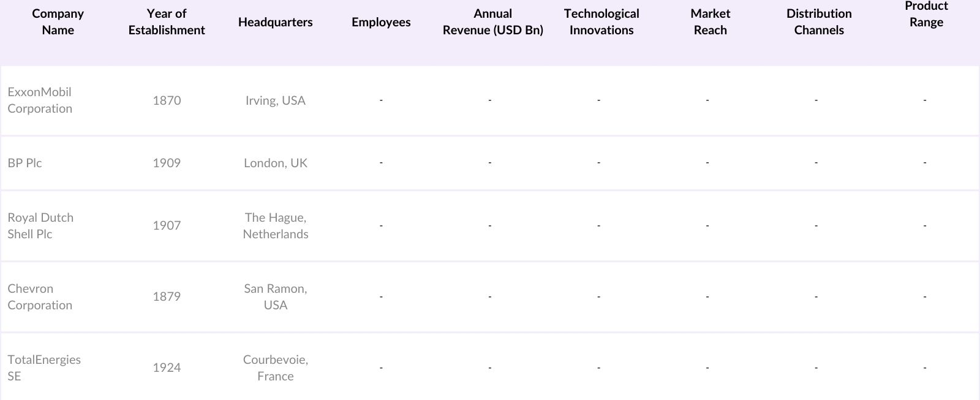
Task: Click the Market Reach column header
Action: pos(710,22)
